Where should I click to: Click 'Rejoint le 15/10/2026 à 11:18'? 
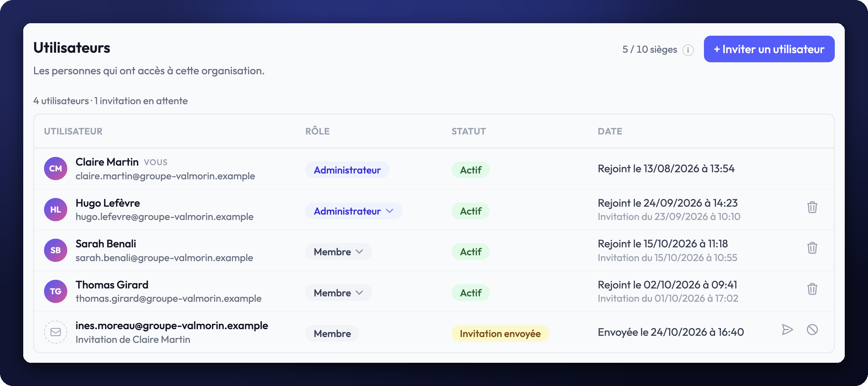click(663, 244)
